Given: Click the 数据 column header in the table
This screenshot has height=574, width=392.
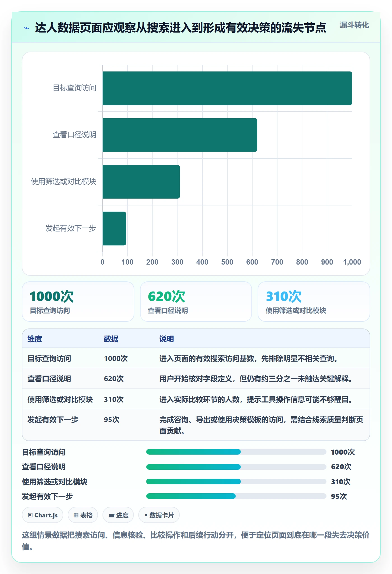Looking at the screenshot, I should tap(111, 339).
